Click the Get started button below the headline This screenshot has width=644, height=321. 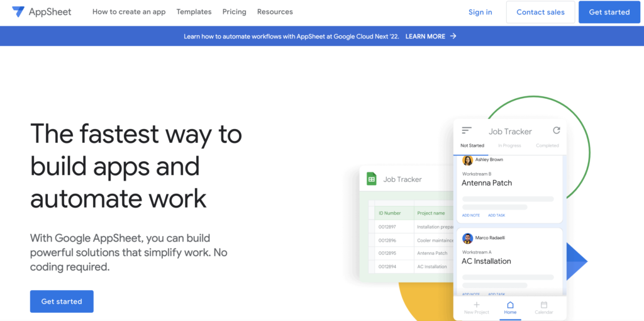[62, 301]
